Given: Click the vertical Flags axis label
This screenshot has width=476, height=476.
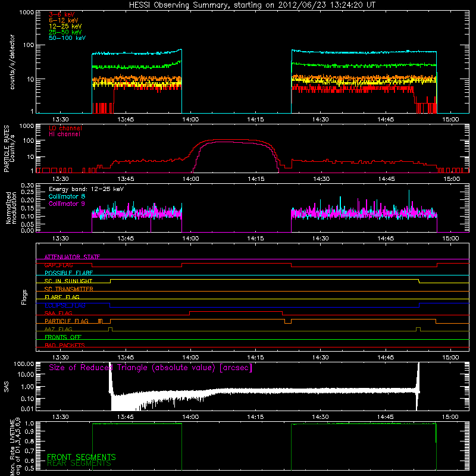Looking at the screenshot, I should tap(24, 297).
